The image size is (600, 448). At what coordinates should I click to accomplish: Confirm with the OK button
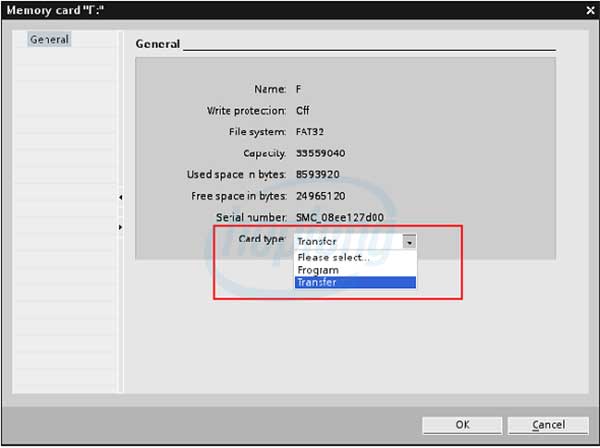(464, 425)
